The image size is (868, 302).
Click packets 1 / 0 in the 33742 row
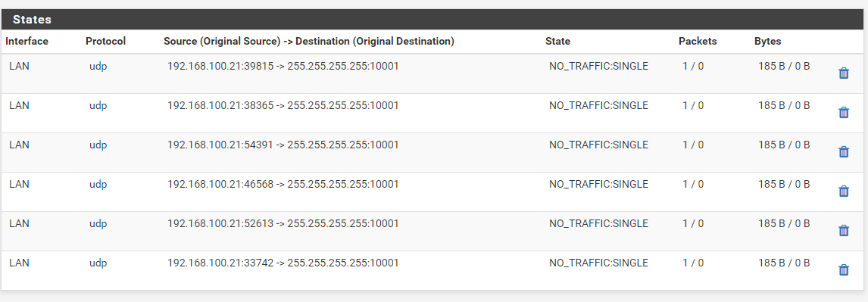693,263
